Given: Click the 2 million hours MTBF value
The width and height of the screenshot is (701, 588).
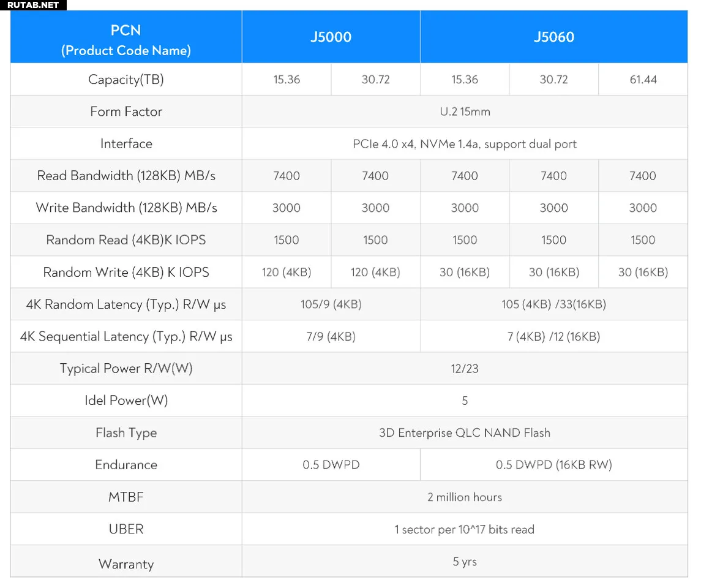Looking at the screenshot, I should click(x=465, y=497).
